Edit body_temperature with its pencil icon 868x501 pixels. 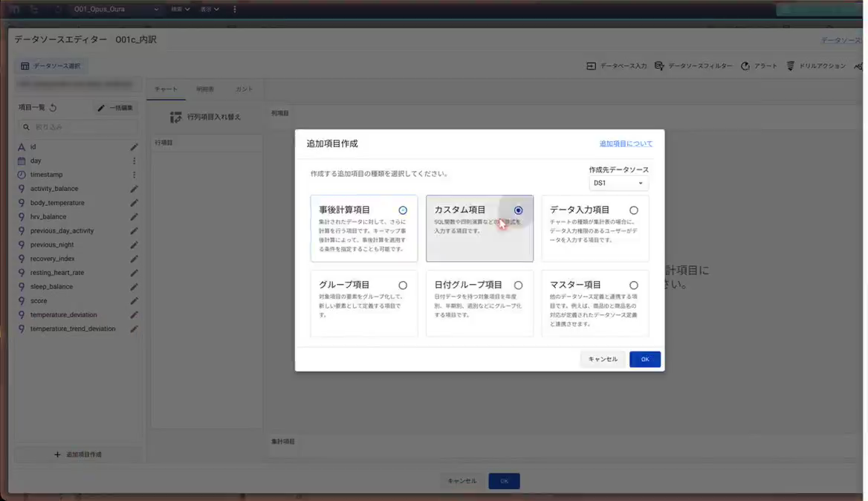click(134, 203)
